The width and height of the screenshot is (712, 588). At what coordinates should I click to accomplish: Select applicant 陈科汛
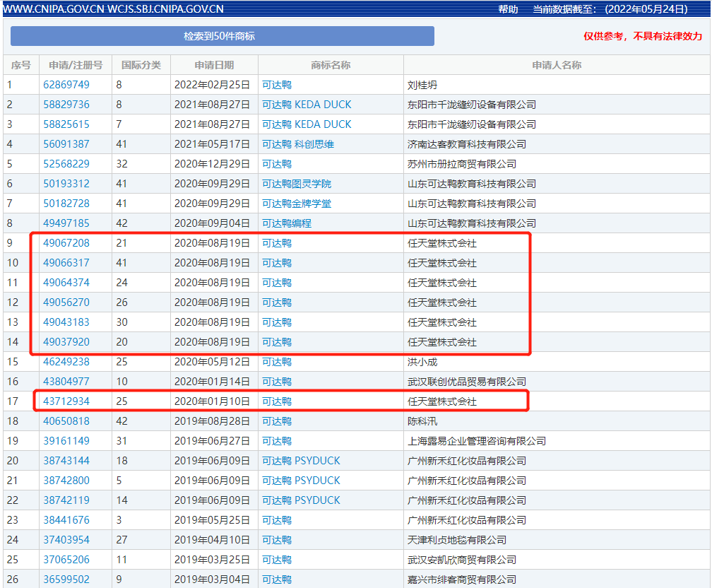click(x=422, y=421)
